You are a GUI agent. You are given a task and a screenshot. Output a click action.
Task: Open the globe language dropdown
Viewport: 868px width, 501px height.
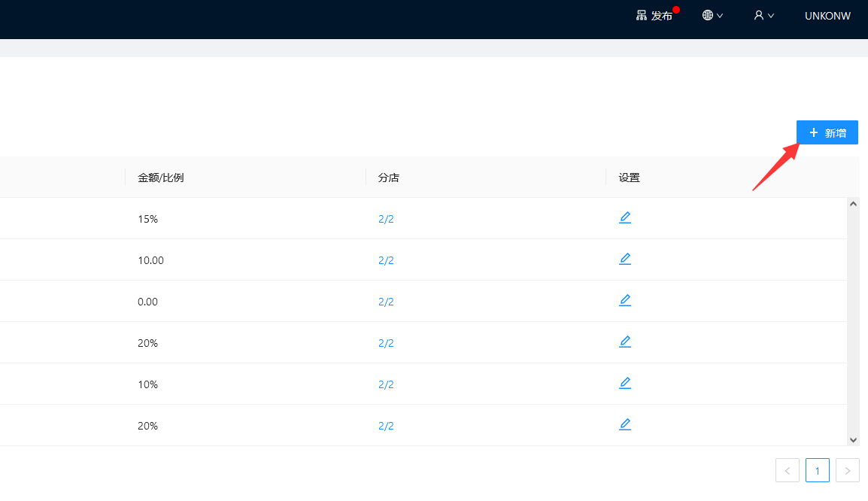tap(712, 16)
